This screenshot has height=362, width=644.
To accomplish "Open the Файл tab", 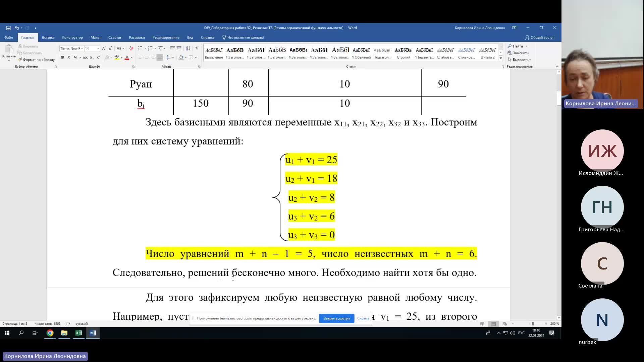I will coord(8,38).
